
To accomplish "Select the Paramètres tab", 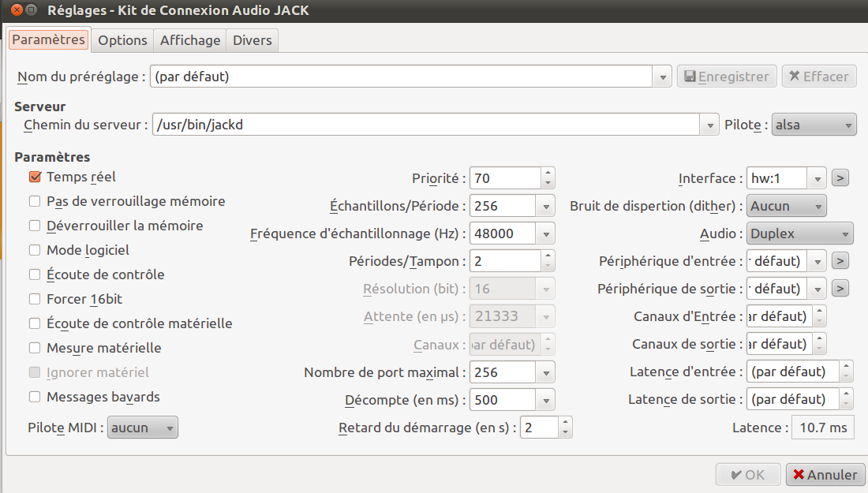I will tap(49, 40).
